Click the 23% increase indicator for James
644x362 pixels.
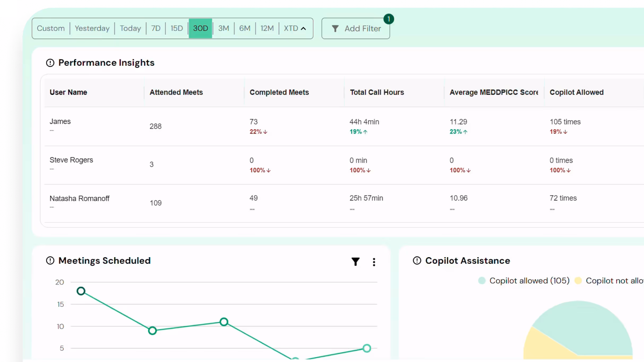click(x=459, y=132)
